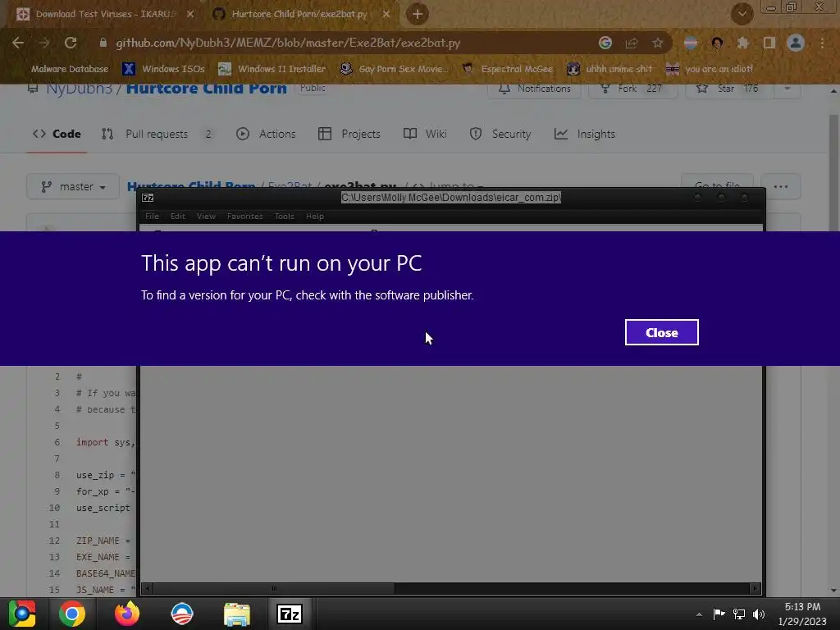The image size is (840, 630).
Task: Close the Download Test Viruses tab
Action: coord(190,14)
